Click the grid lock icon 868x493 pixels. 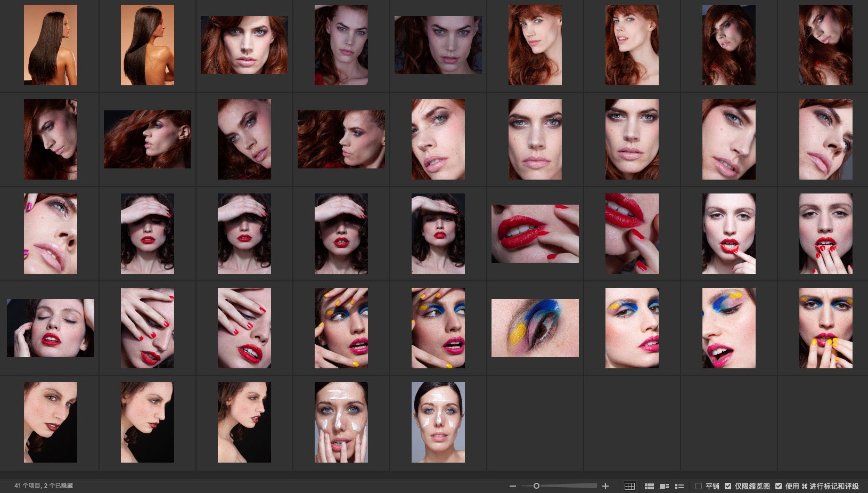click(x=629, y=486)
